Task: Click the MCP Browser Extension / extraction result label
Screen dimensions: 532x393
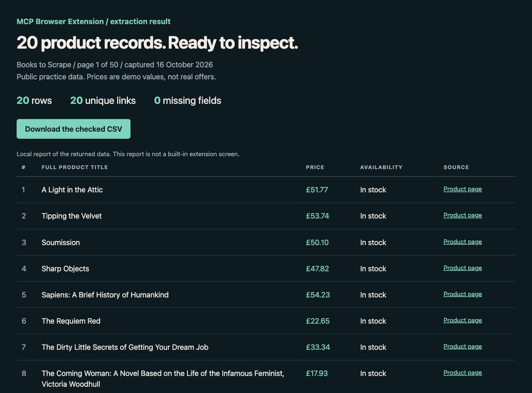Action: (94, 22)
